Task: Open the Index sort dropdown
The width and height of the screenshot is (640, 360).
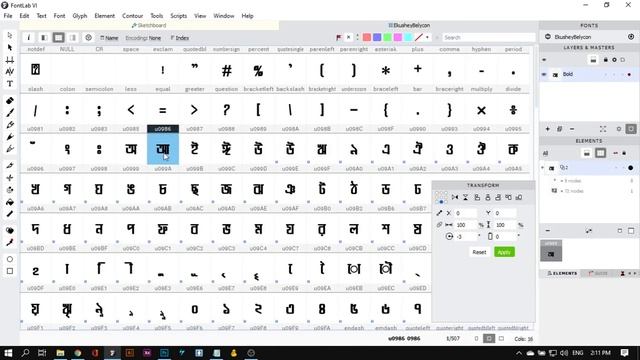Action: [180, 38]
